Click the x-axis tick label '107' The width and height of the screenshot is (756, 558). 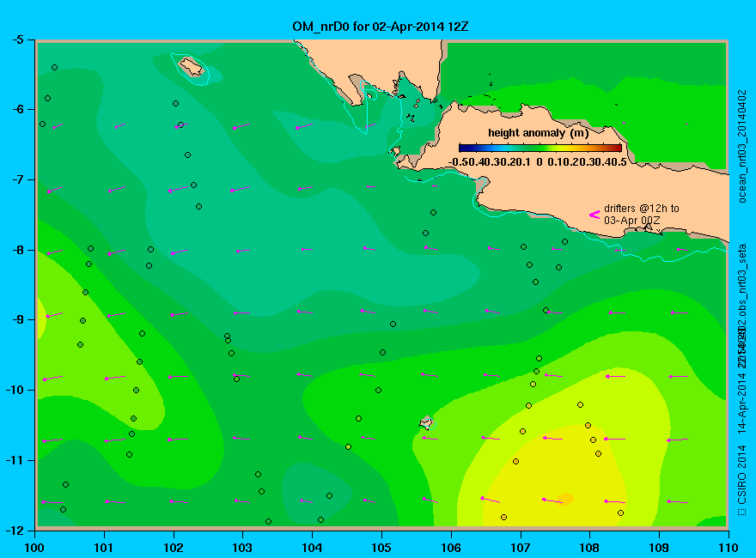[x=521, y=548]
